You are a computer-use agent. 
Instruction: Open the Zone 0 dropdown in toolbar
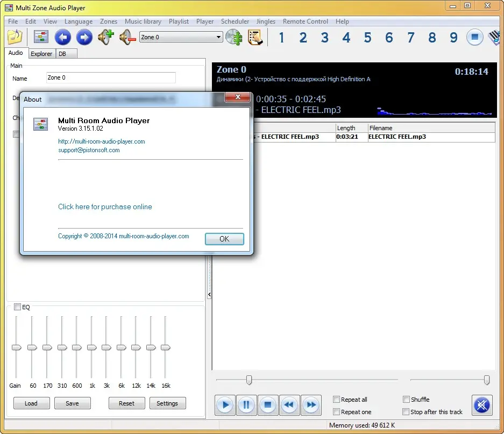181,37
